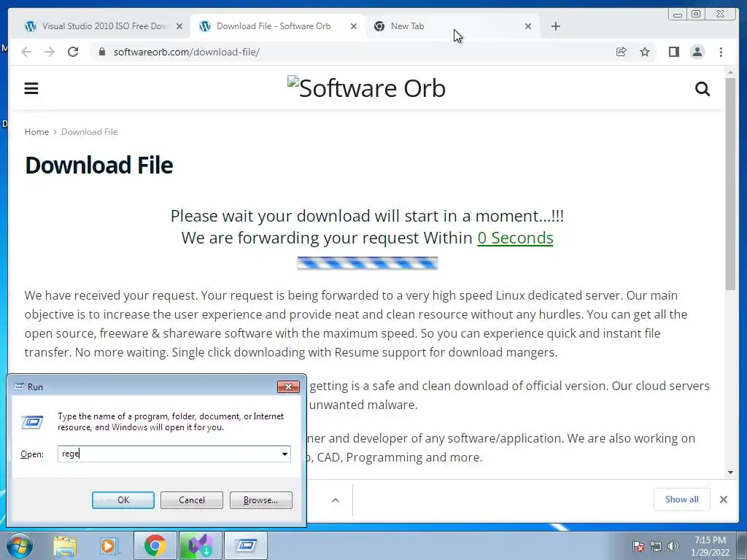This screenshot has width=747, height=560.
Task: Click the volume speaker tray icon
Action: pos(673,546)
